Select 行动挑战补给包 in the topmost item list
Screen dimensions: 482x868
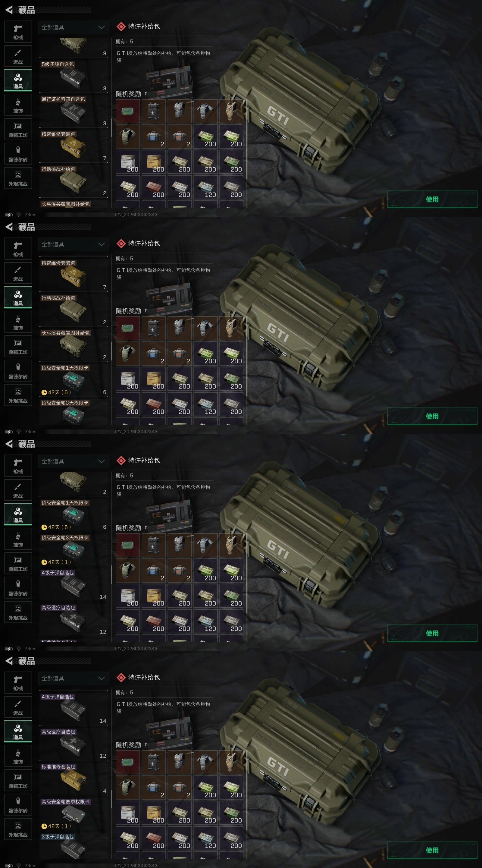(74, 182)
